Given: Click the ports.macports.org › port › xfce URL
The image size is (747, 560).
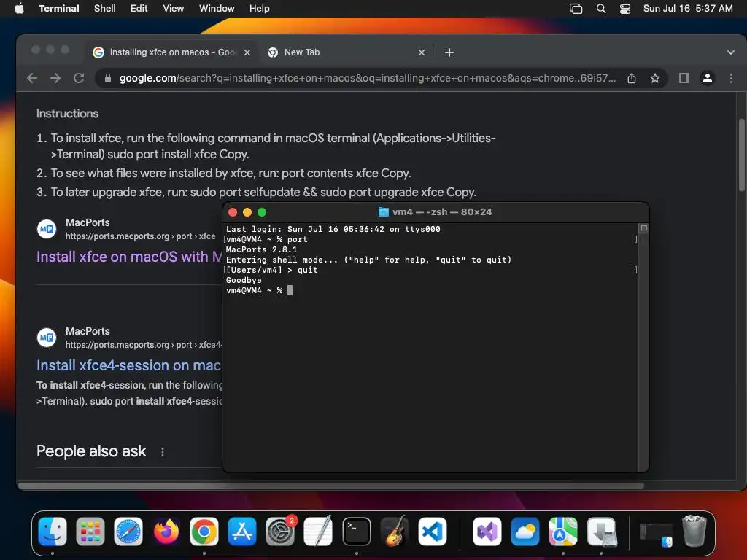Looking at the screenshot, I should coord(140,236).
